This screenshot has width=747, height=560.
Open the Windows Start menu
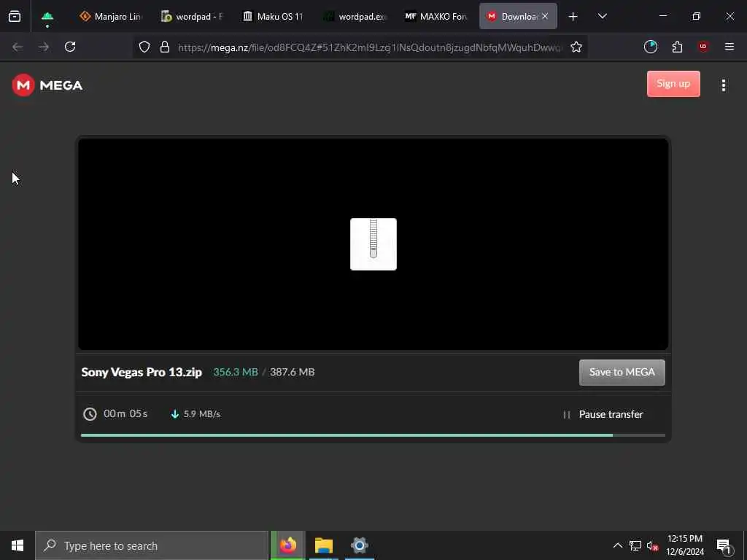[18, 545]
